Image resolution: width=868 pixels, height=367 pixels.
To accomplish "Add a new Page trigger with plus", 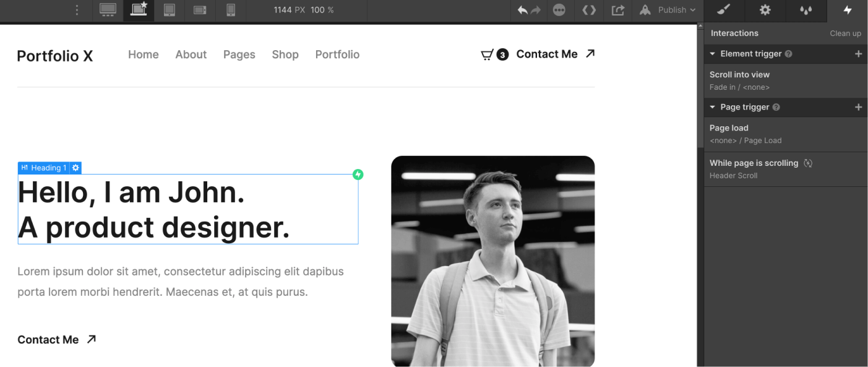I will point(859,107).
